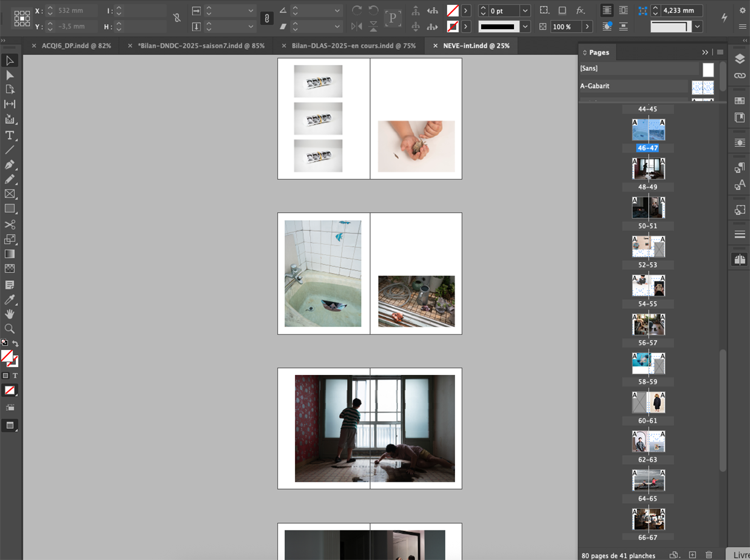The height and width of the screenshot is (560, 750).
Task: Open the rotation angle dropdown
Action: pos(337,11)
